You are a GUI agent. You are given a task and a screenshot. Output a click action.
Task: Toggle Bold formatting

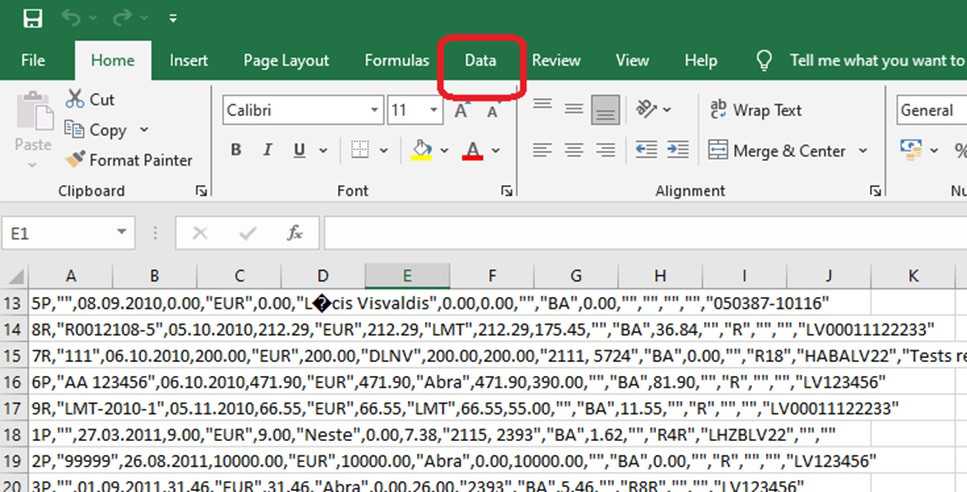pos(236,150)
